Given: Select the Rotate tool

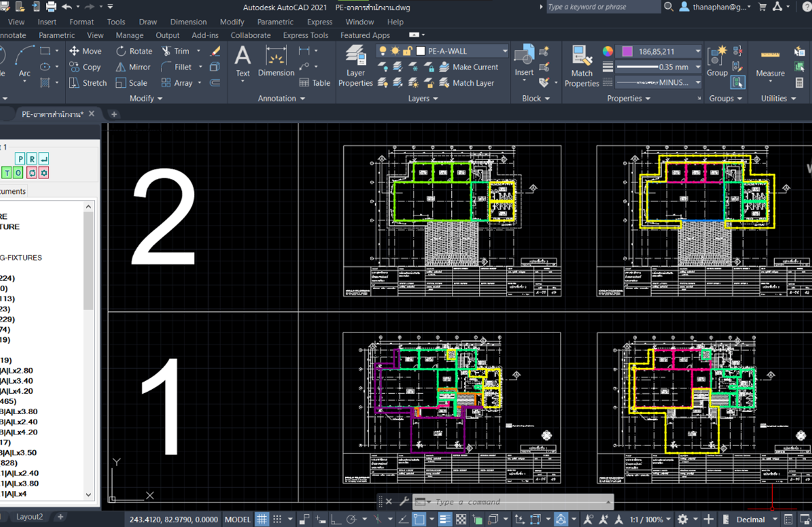Looking at the screenshot, I should coord(134,51).
